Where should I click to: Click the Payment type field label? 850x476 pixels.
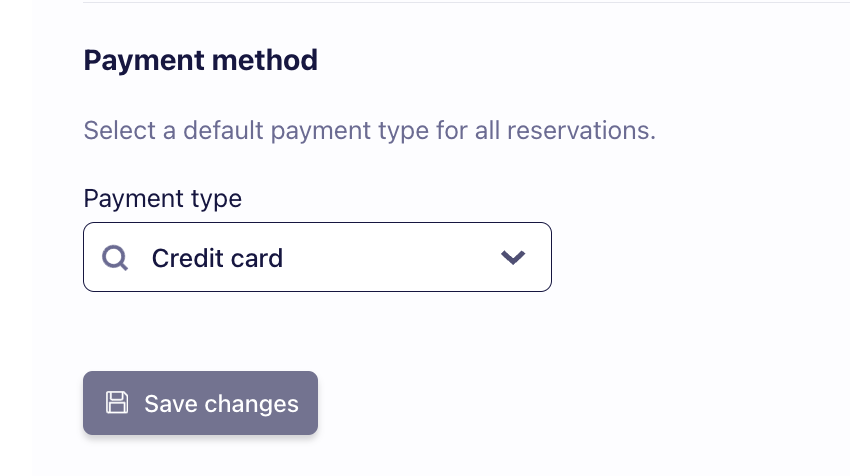[163, 199]
